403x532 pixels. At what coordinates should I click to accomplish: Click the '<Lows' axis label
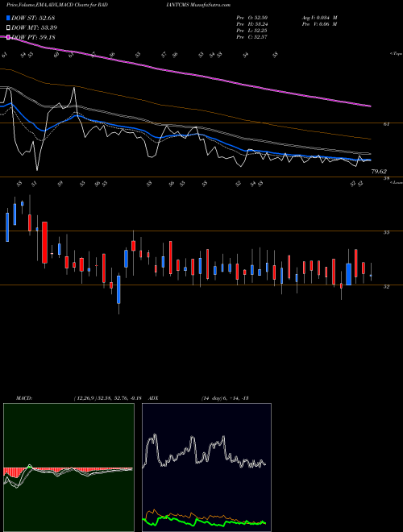(x=396, y=182)
